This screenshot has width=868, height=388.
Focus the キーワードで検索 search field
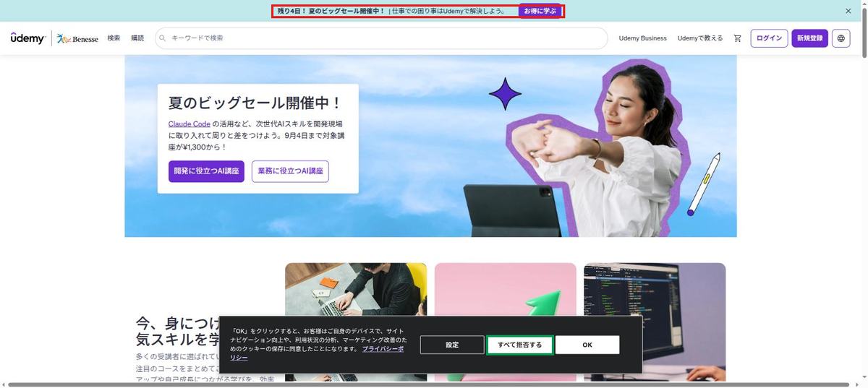(x=381, y=38)
